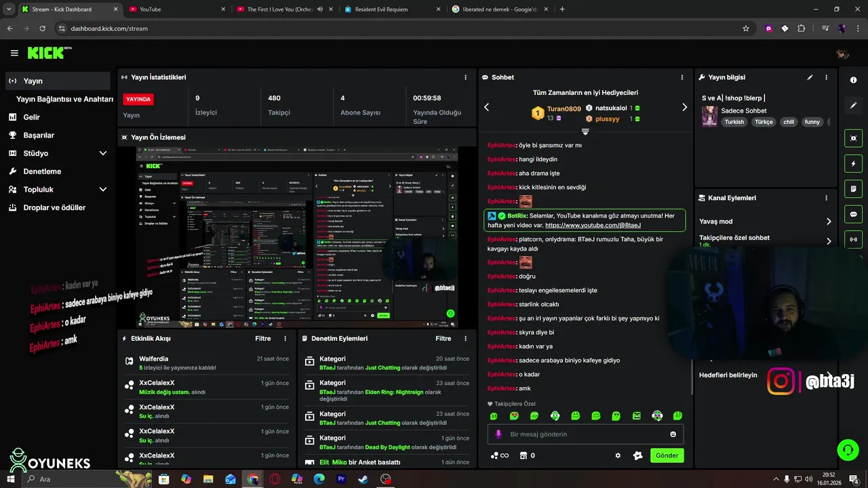This screenshot has height=488, width=868.
Task: Toggle the lightning bolt widget in the rail
Action: [x=853, y=163]
